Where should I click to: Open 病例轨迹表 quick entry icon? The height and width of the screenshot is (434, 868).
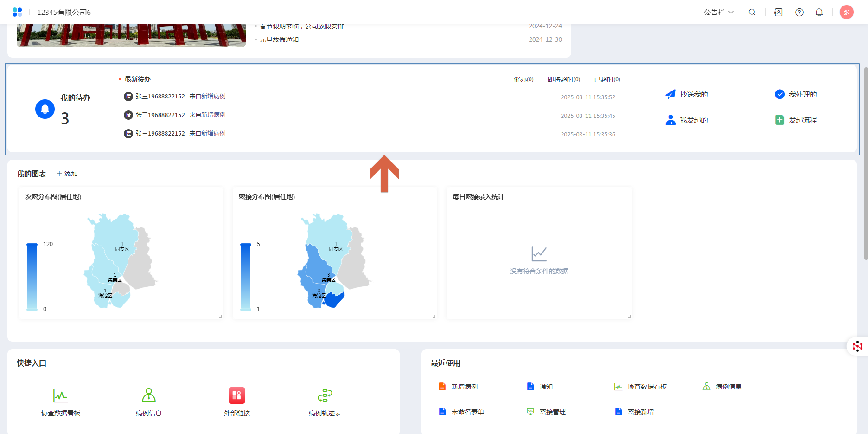point(325,396)
